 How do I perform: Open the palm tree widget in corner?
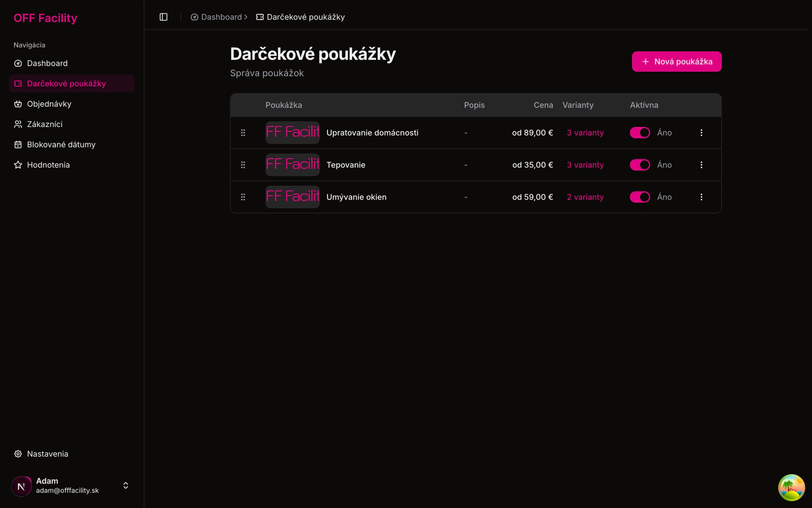pyautogui.click(x=791, y=487)
